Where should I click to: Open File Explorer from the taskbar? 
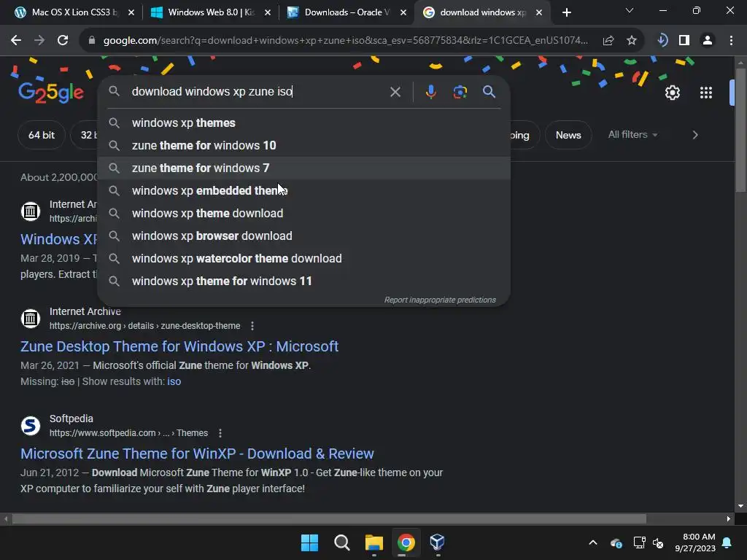click(x=374, y=542)
